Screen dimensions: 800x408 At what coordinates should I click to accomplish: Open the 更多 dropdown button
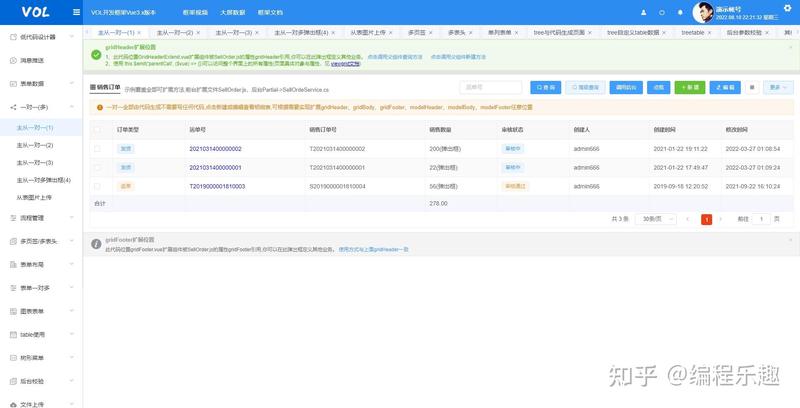coord(778,87)
